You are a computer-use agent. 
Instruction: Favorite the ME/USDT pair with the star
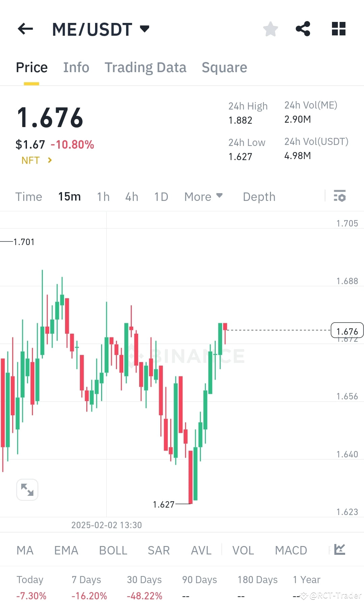coord(271,29)
